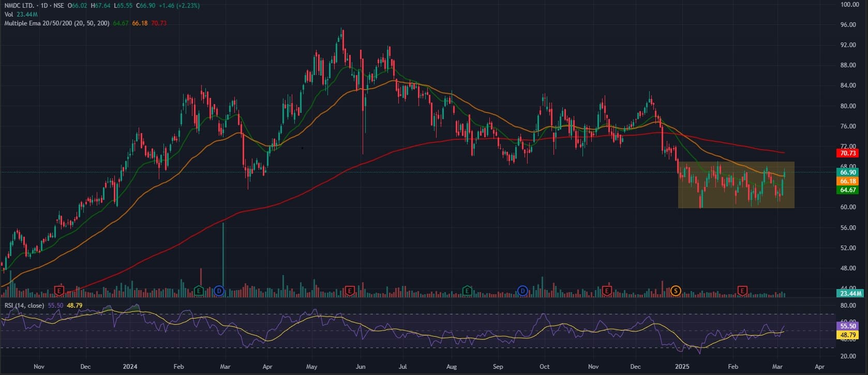Click the red earnings marker near November 2023
868x375 pixels.
(x=59, y=291)
